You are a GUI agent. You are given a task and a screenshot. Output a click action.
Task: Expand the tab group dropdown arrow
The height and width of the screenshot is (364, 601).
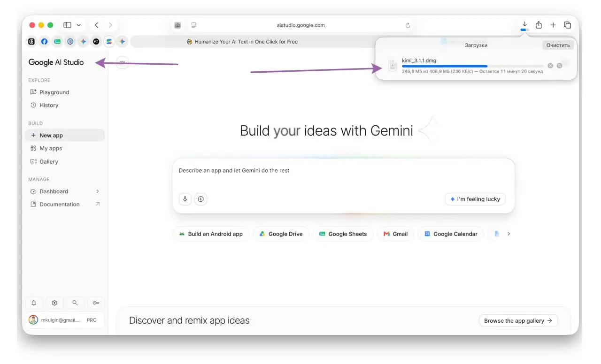(x=78, y=25)
